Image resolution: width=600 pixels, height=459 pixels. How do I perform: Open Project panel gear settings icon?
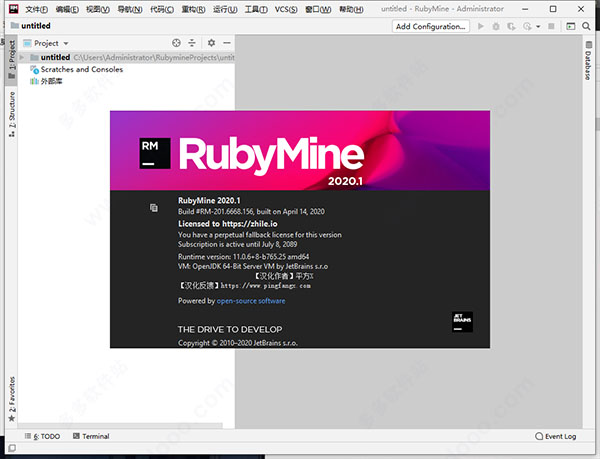pos(211,43)
